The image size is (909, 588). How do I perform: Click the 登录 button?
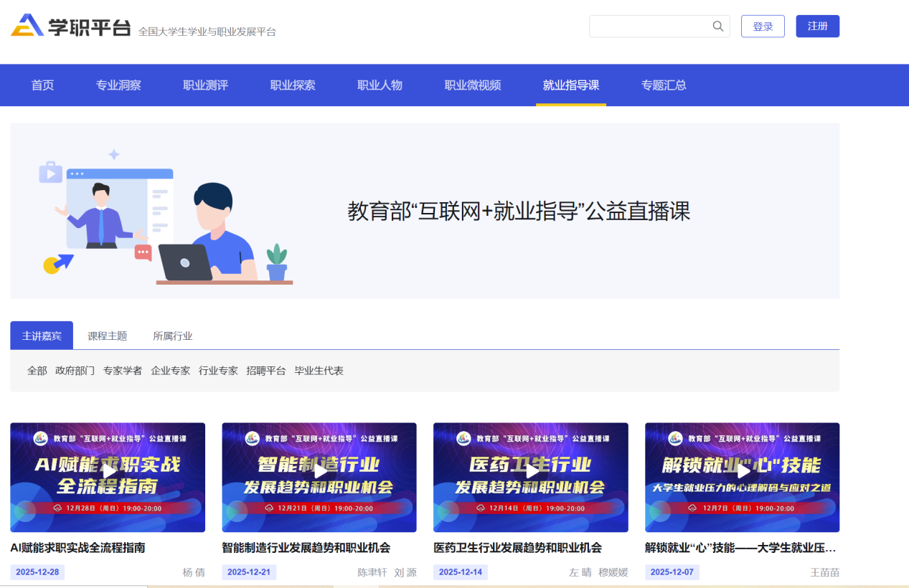tap(763, 27)
